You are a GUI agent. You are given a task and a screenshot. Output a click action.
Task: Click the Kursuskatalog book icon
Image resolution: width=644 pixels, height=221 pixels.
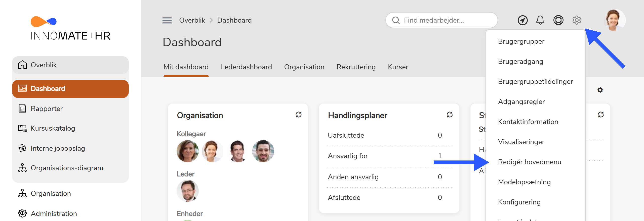[22, 128]
